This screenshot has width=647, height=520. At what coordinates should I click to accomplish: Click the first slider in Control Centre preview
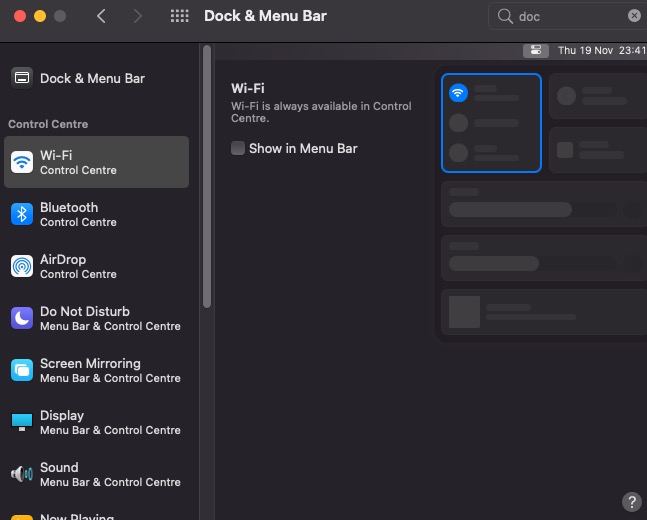coord(510,210)
